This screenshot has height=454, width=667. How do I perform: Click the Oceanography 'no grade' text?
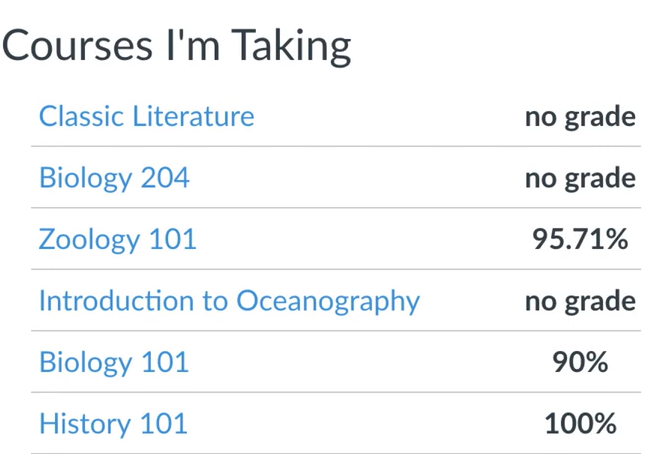(x=580, y=301)
